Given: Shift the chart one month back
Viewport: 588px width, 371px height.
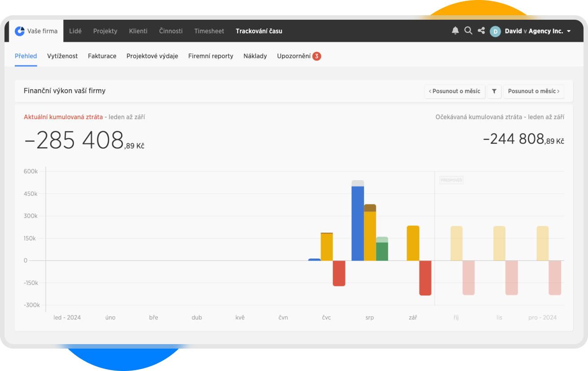Looking at the screenshot, I should pyautogui.click(x=454, y=91).
